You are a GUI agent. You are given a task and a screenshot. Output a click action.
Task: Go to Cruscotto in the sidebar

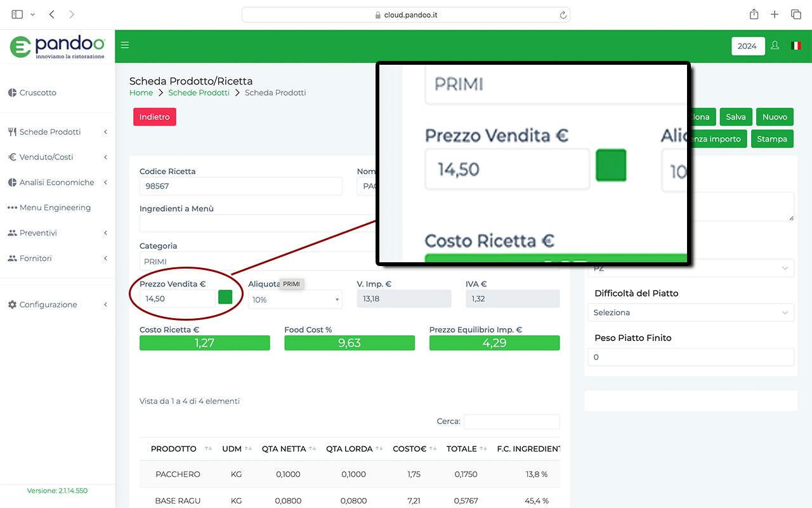37,93
